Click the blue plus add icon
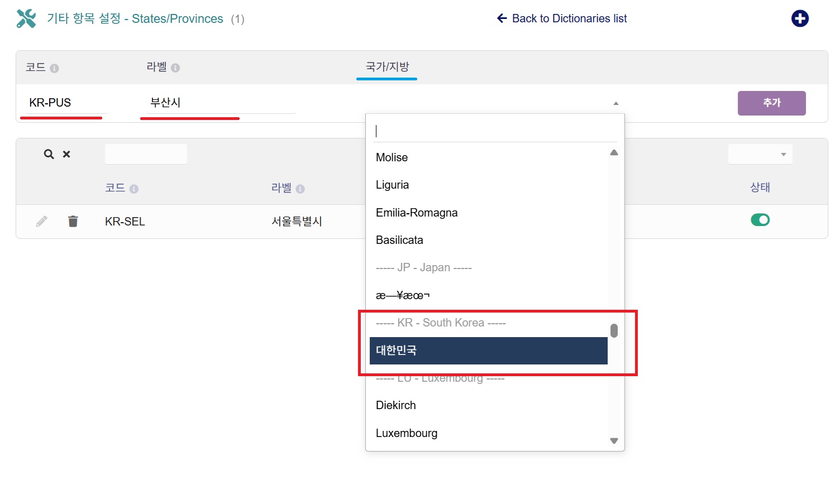Viewport: 840px width, 504px height. 800,18
